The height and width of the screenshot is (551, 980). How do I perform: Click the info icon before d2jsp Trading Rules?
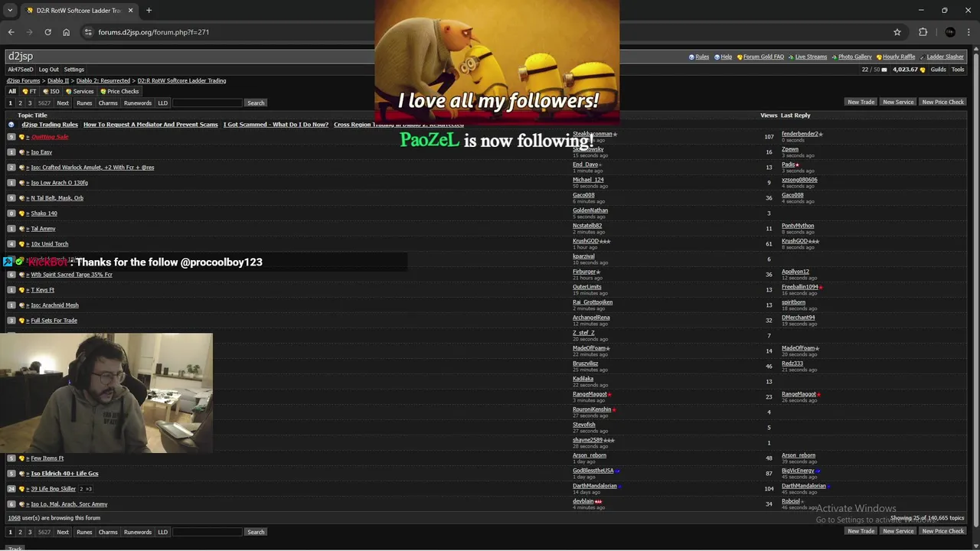(11, 124)
